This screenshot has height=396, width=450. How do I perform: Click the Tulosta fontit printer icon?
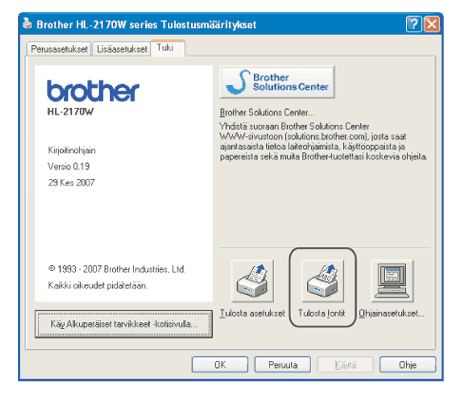[x=322, y=281]
